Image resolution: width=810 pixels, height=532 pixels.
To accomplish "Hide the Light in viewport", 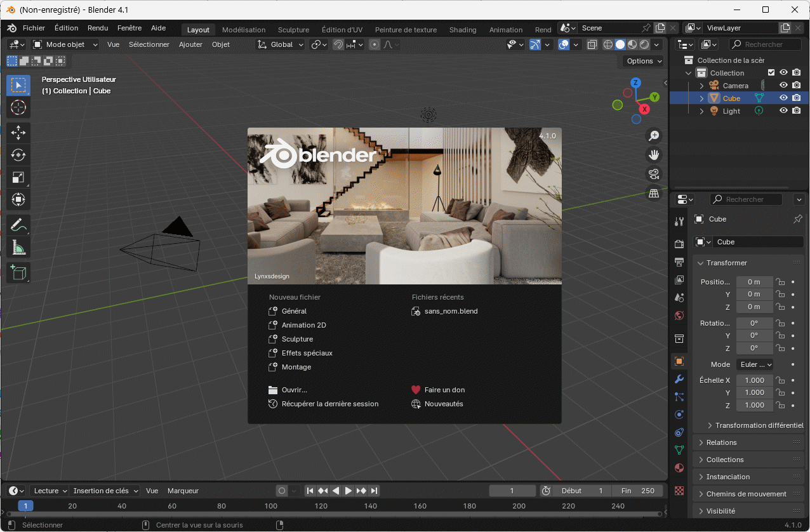I will pos(784,111).
